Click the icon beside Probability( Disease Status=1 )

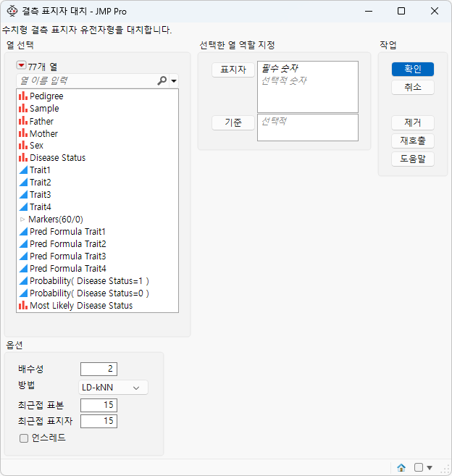pyautogui.click(x=23, y=281)
